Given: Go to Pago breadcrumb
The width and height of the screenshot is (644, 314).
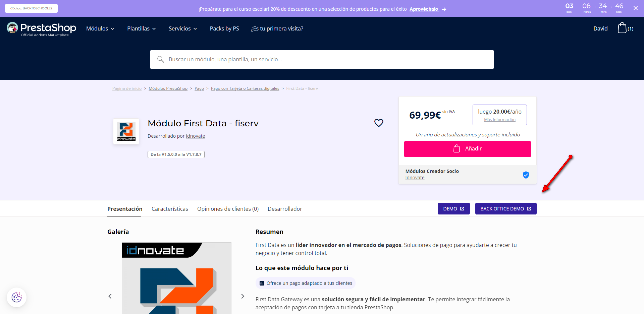Looking at the screenshot, I should click(199, 88).
